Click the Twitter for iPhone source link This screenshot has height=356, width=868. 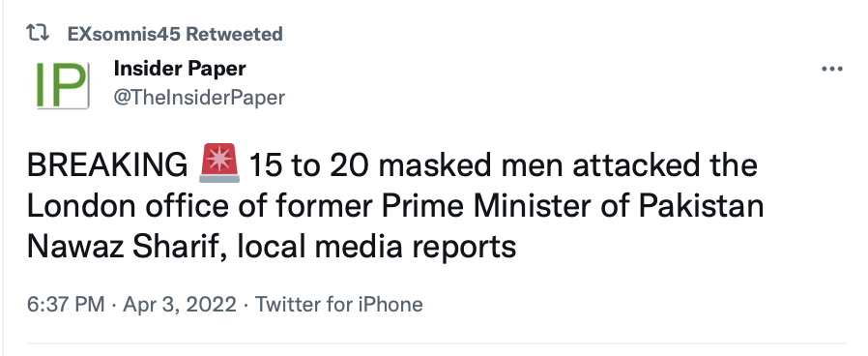[x=338, y=304]
